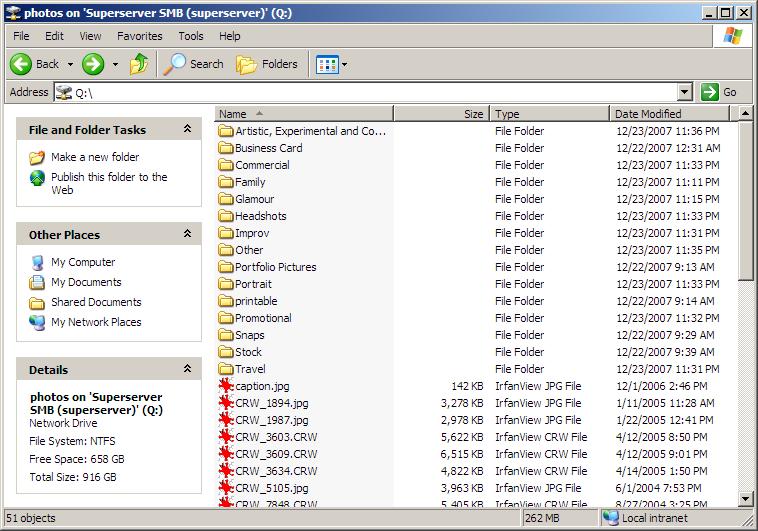Screen dimensions: 758x531
Task: Open My Network Places link
Action: (96, 322)
